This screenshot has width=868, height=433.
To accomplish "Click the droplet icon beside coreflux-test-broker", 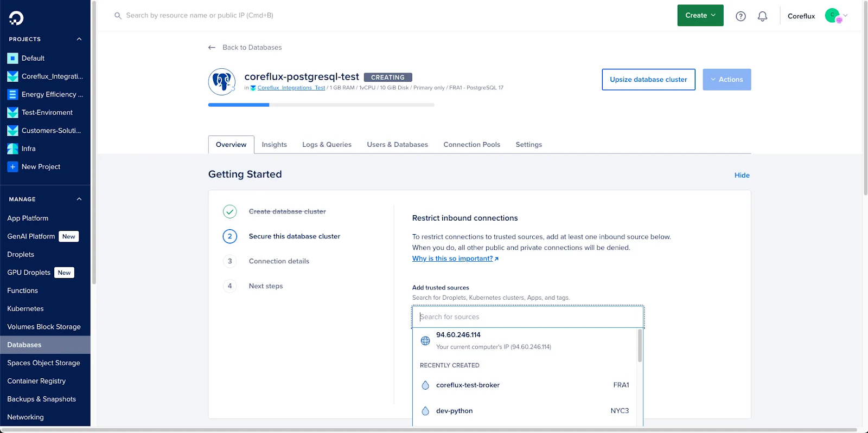I will coord(425,385).
